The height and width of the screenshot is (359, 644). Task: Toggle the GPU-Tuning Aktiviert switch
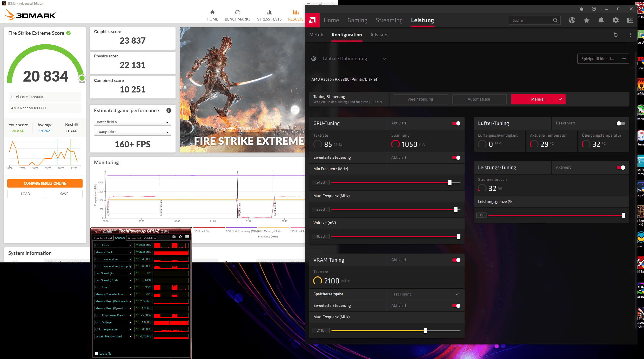click(x=456, y=123)
